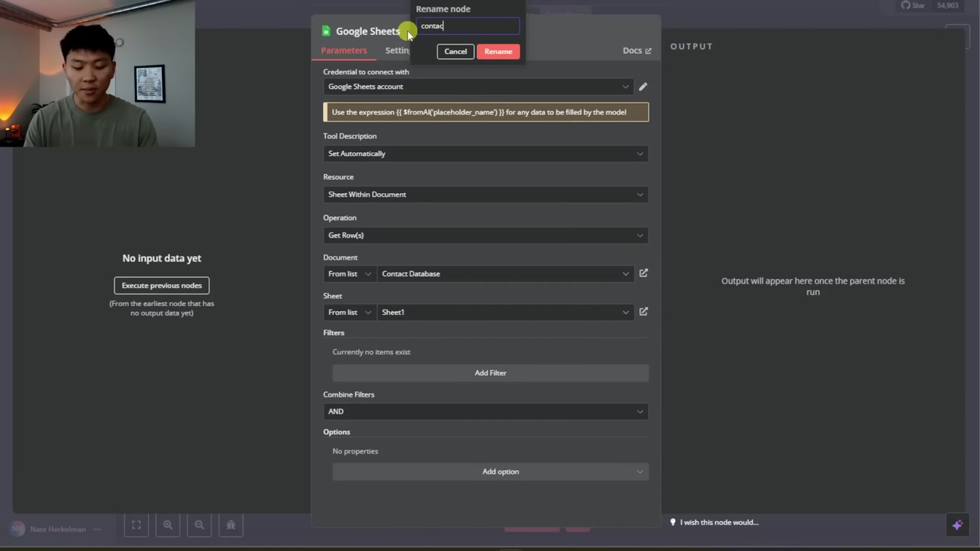The width and height of the screenshot is (980, 551).
Task: Click the debug bug icon
Action: tap(230, 525)
